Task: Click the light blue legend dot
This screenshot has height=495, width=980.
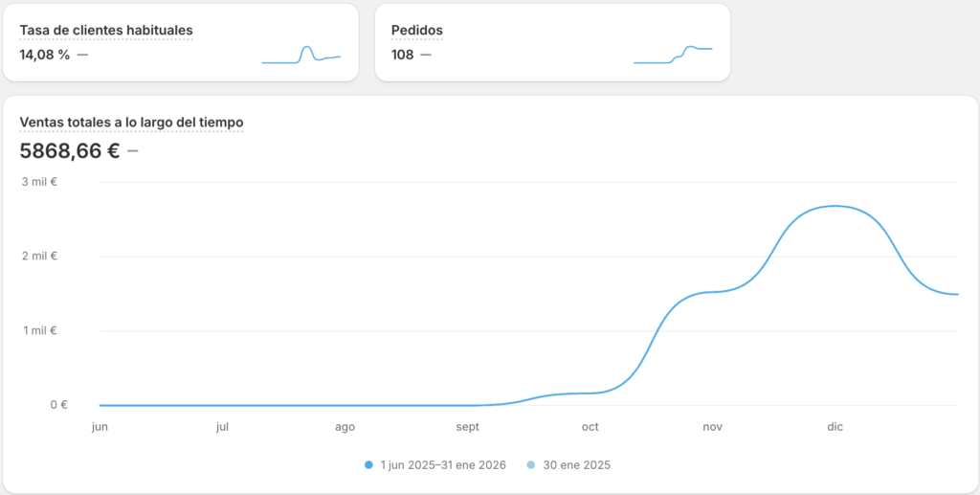Action: (x=532, y=465)
